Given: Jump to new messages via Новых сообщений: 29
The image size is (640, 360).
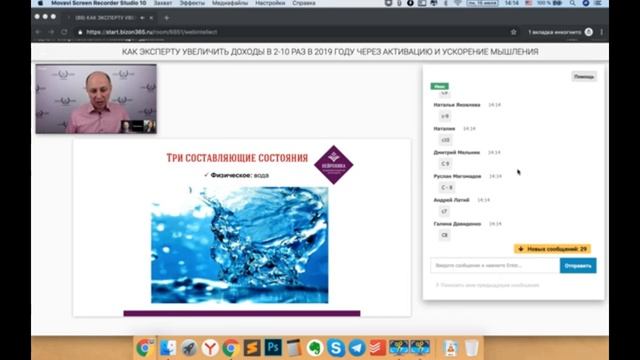Looking at the screenshot, I should [552, 249].
